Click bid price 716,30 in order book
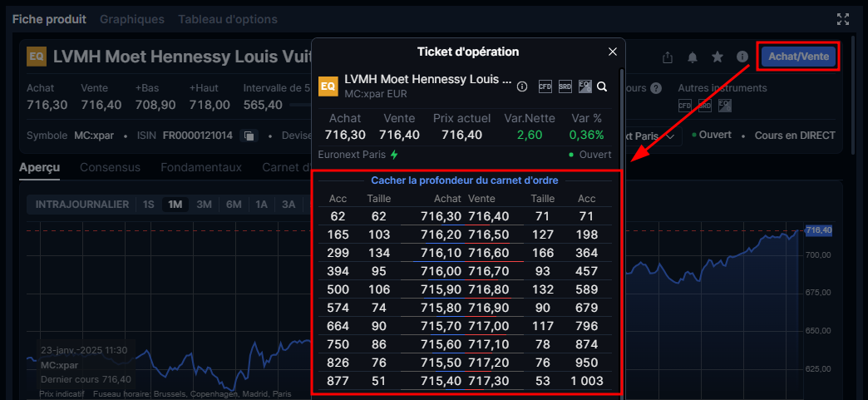The width and height of the screenshot is (868, 400). click(x=441, y=216)
